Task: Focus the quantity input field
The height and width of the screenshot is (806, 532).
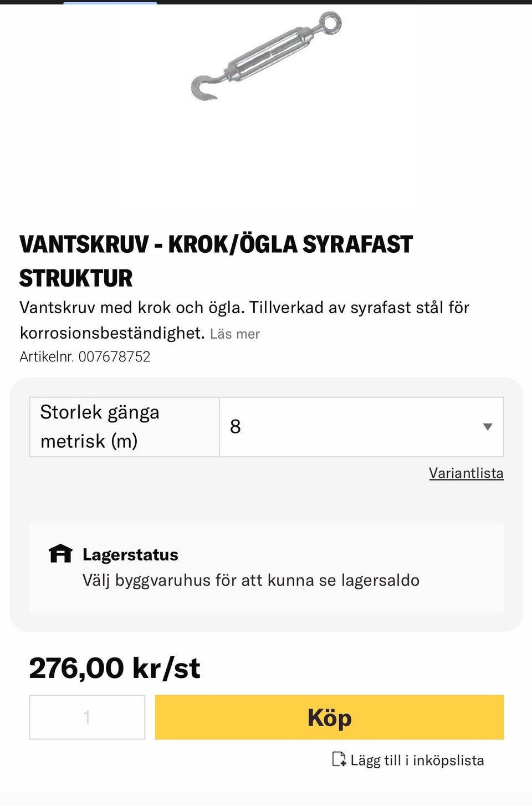Action: (87, 717)
